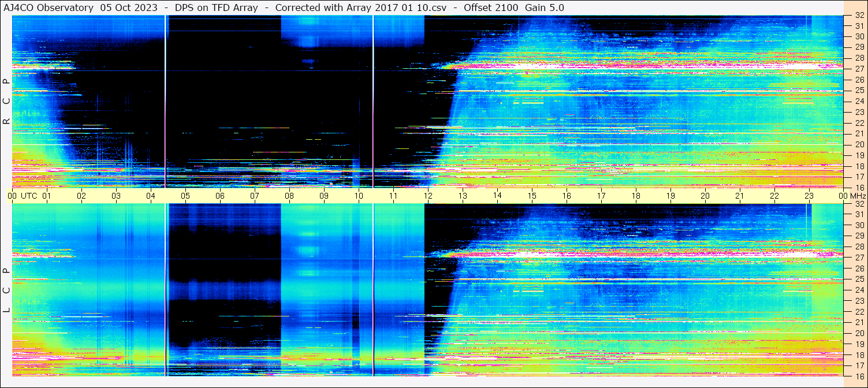Click the 05 hour mark on time axis
Screen dimensions: 868x388
point(185,196)
